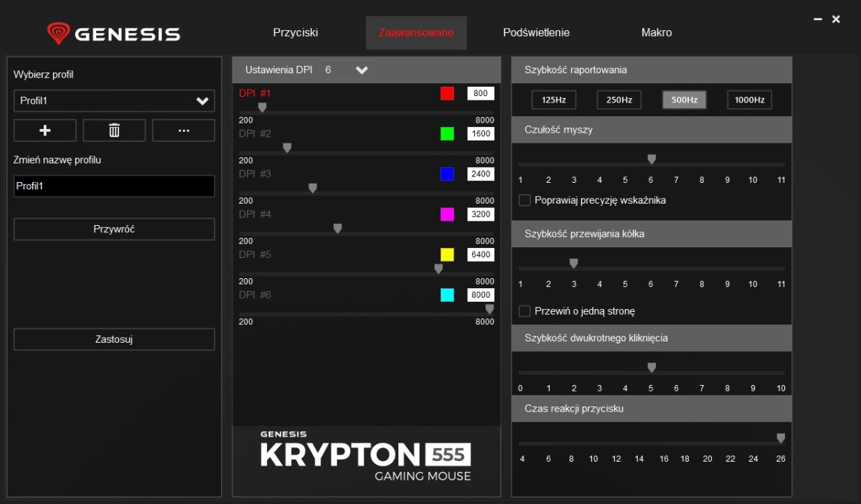Open the Podświetlenie tab

pyautogui.click(x=537, y=32)
